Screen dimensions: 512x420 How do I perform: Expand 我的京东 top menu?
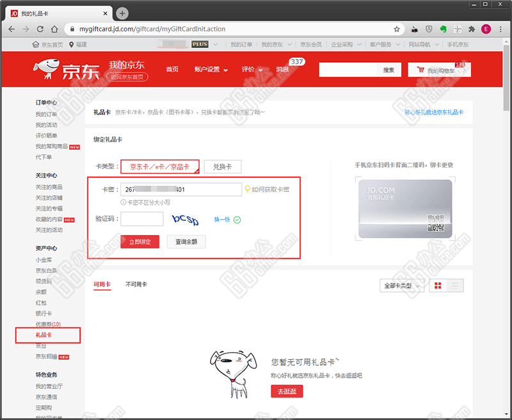[x=289, y=44]
